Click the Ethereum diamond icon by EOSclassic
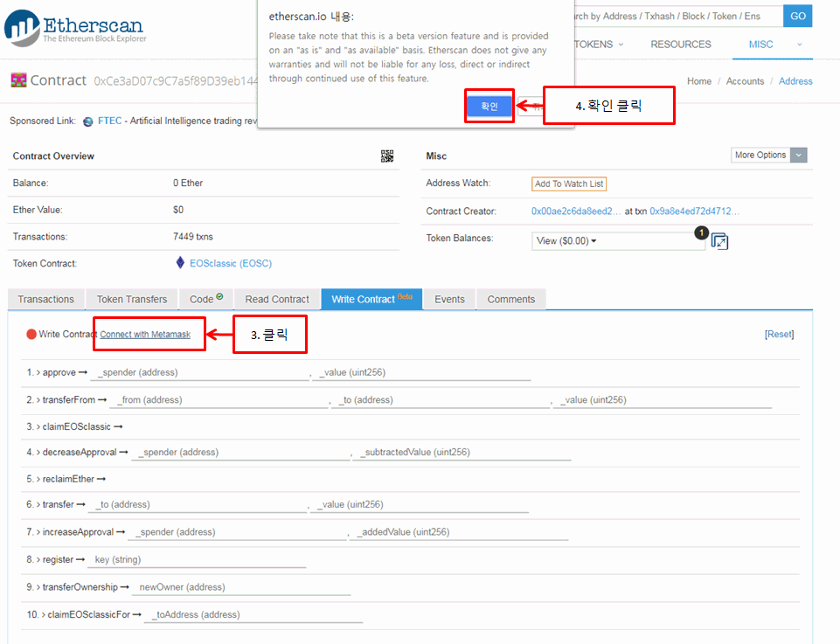The width and height of the screenshot is (840, 644). coord(180,263)
